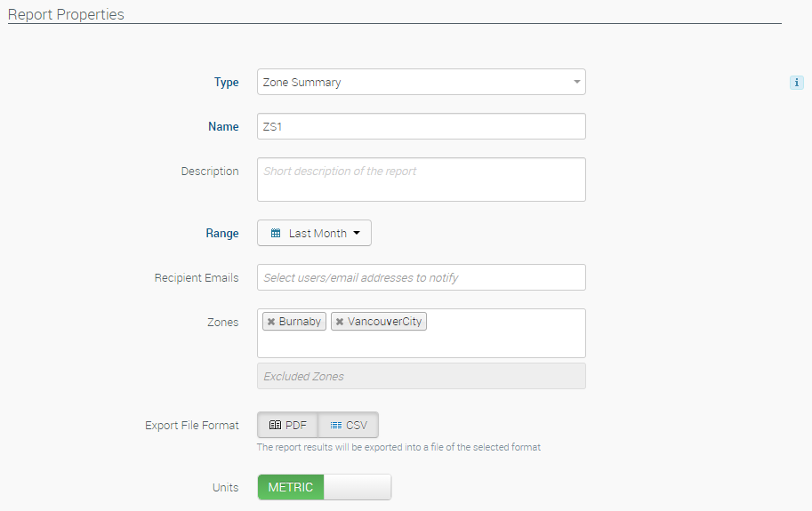The width and height of the screenshot is (812, 511).
Task: Click the VancouverCity zone tag label
Action: [384, 322]
